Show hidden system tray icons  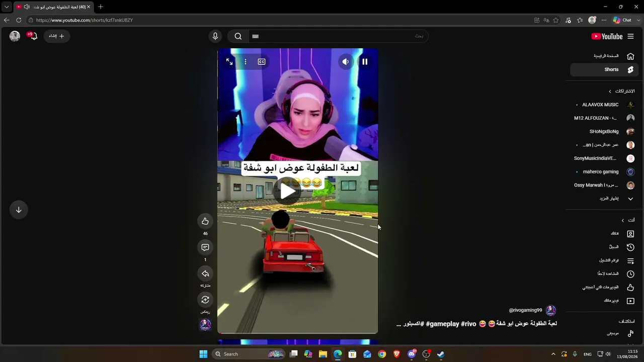coord(553,354)
